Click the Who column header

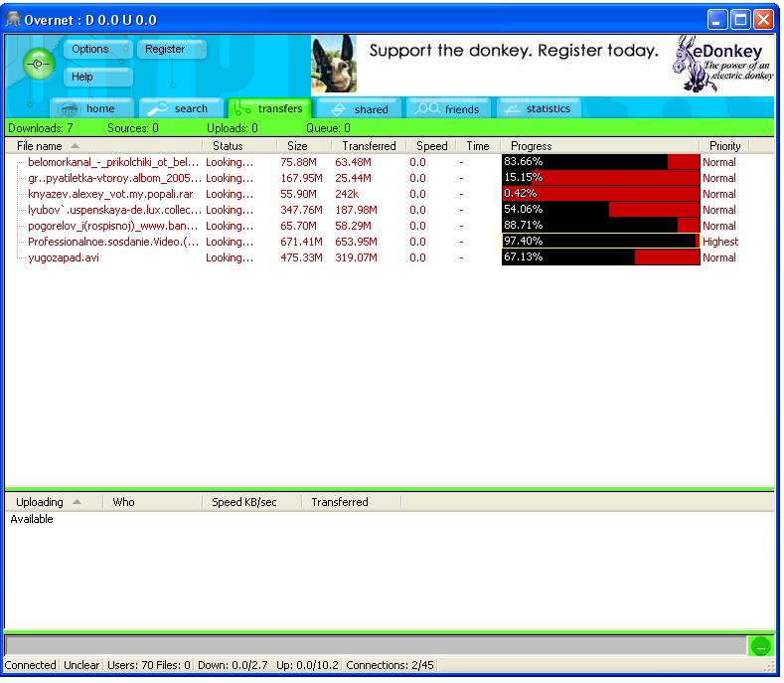[152, 502]
